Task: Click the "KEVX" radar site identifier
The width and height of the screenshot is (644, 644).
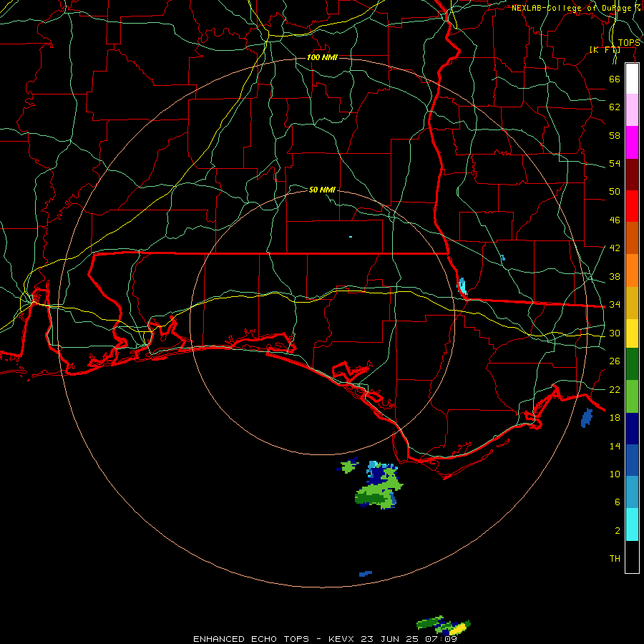Action: (x=343, y=639)
